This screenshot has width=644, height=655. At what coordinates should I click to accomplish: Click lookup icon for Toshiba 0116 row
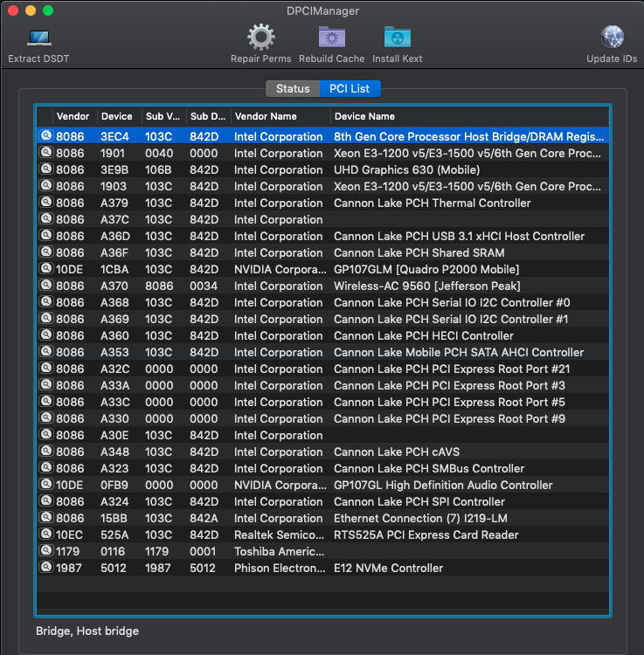tap(46, 550)
